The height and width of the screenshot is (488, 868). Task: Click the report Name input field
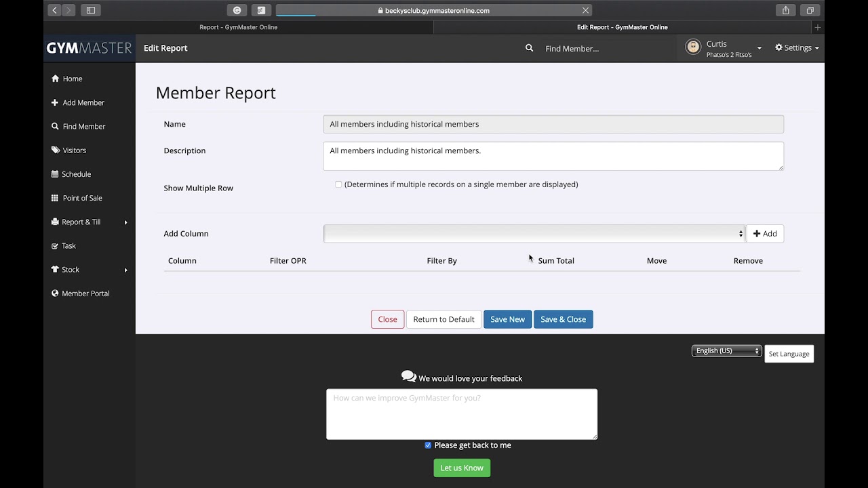tap(553, 124)
